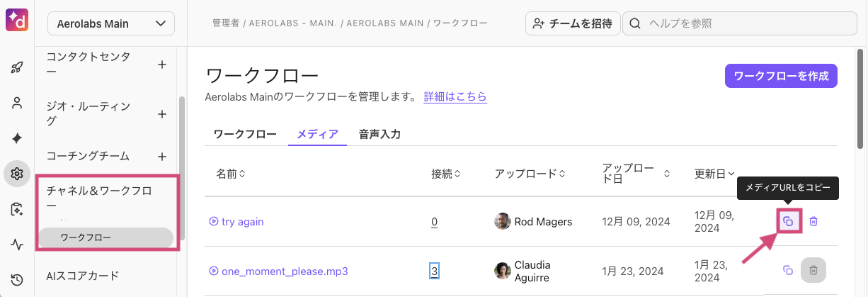Open the activity pulse sidebar icon
This screenshot has height=297, width=868.
click(17, 245)
